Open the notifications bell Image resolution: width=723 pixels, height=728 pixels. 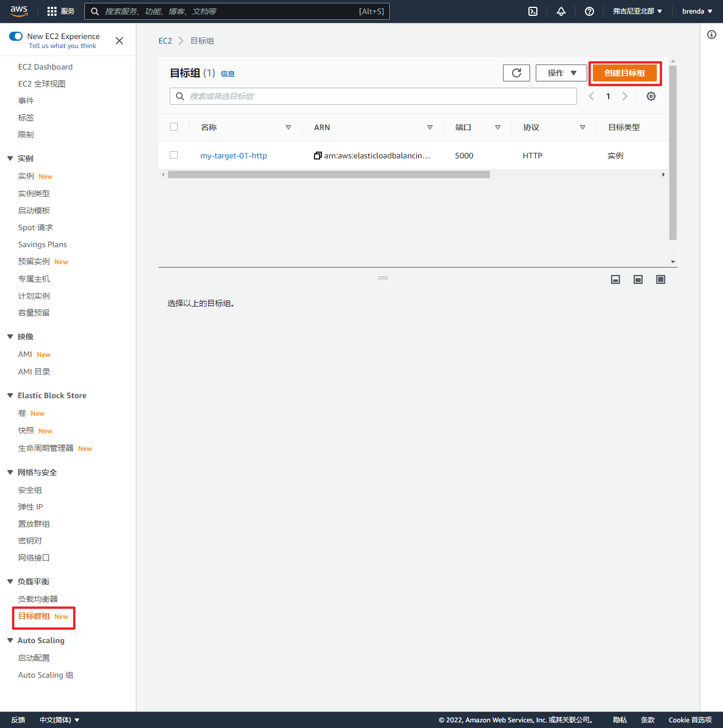coord(561,11)
